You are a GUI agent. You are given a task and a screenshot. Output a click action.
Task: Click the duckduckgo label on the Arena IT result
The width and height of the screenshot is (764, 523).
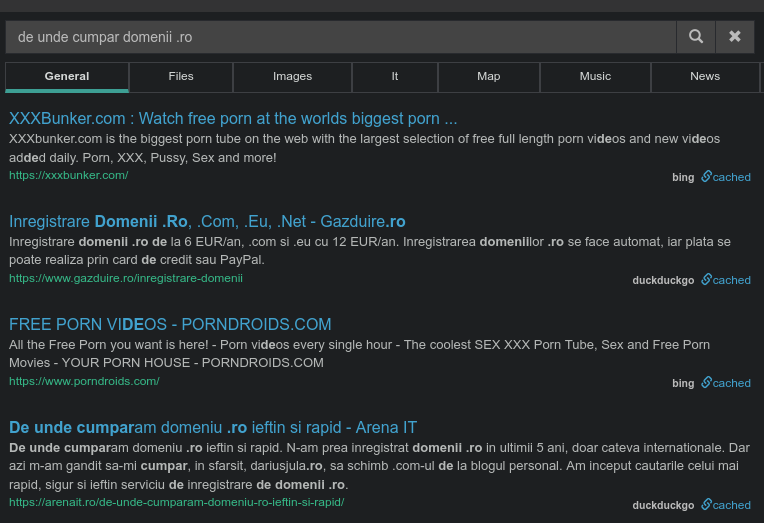pos(663,505)
